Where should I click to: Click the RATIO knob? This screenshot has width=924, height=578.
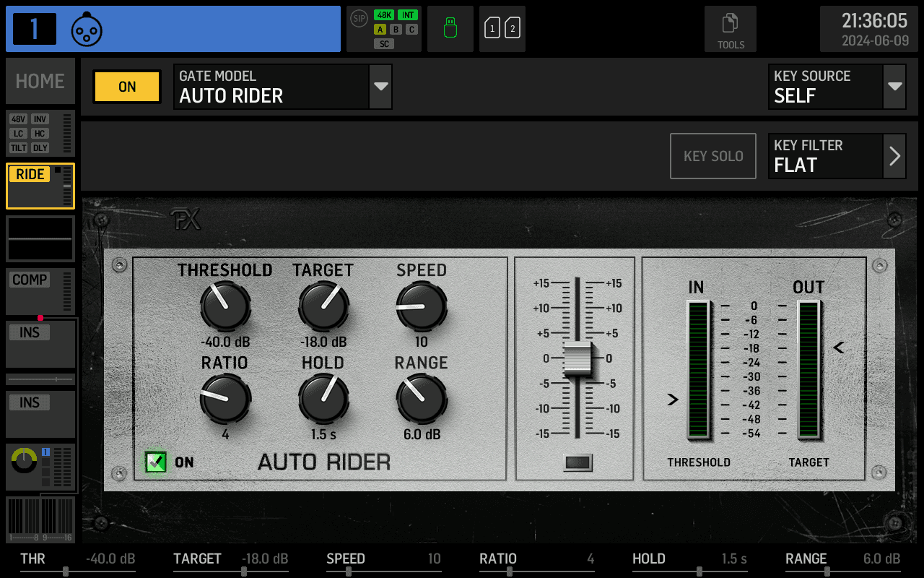pos(225,398)
